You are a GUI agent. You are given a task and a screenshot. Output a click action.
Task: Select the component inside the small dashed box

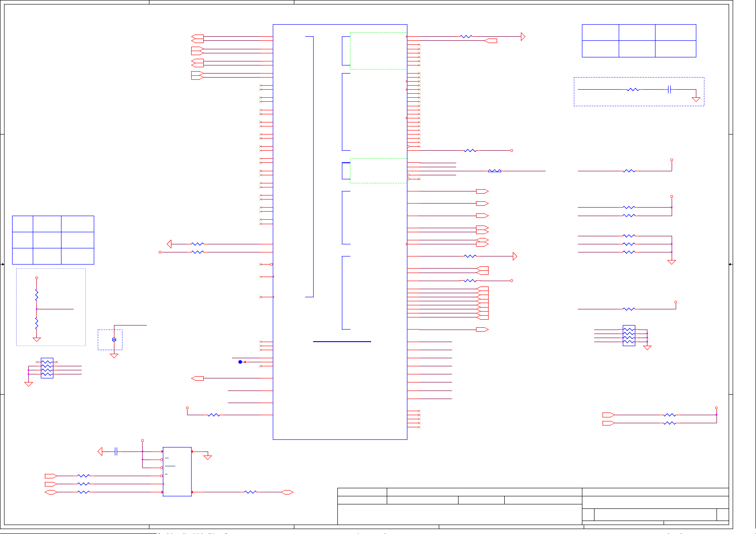tap(114, 339)
